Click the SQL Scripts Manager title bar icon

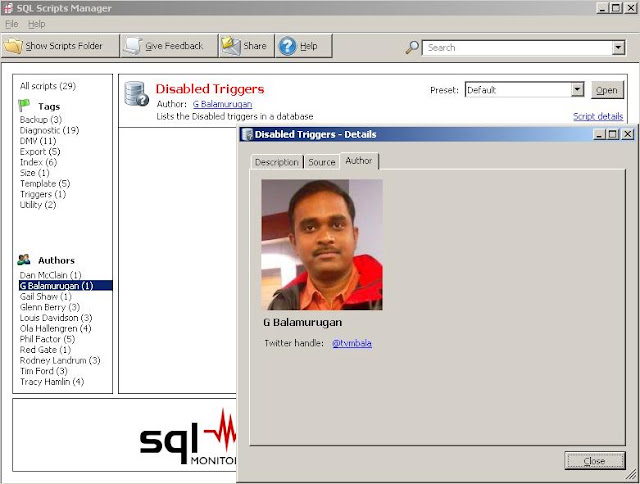click(8, 8)
